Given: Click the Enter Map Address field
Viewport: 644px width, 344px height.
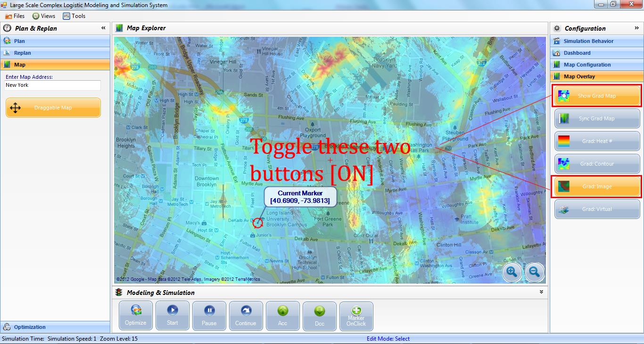Looking at the screenshot, I should (53, 85).
